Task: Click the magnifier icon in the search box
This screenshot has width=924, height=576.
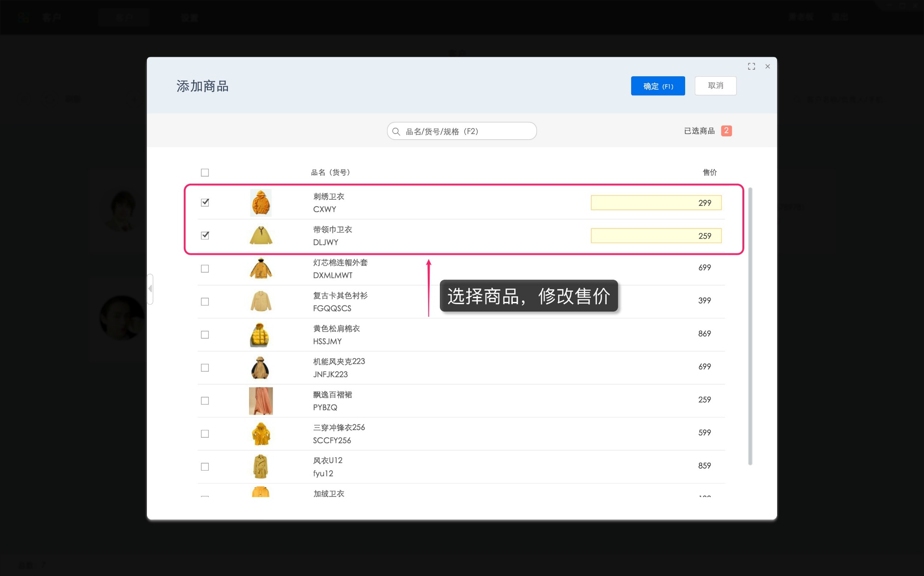Action: pos(396,131)
